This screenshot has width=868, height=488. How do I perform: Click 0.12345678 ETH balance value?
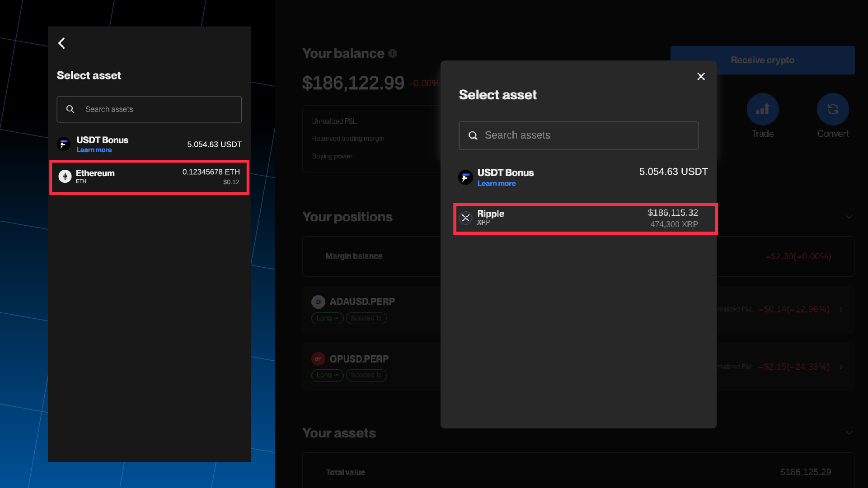tap(211, 172)
